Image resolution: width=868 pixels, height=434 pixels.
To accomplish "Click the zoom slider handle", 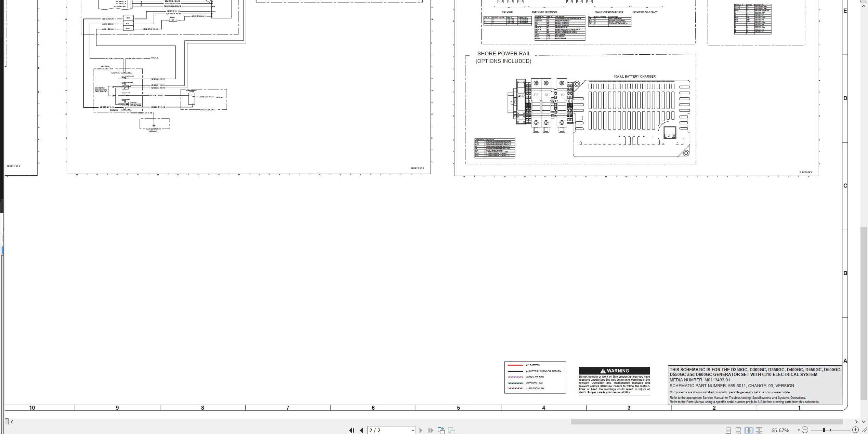I will (824, 430).
